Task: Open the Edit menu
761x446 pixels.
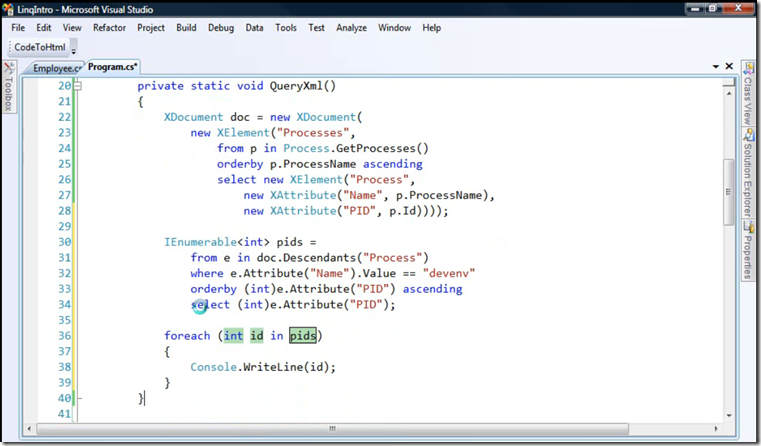Action: click(x=44, y=28)
